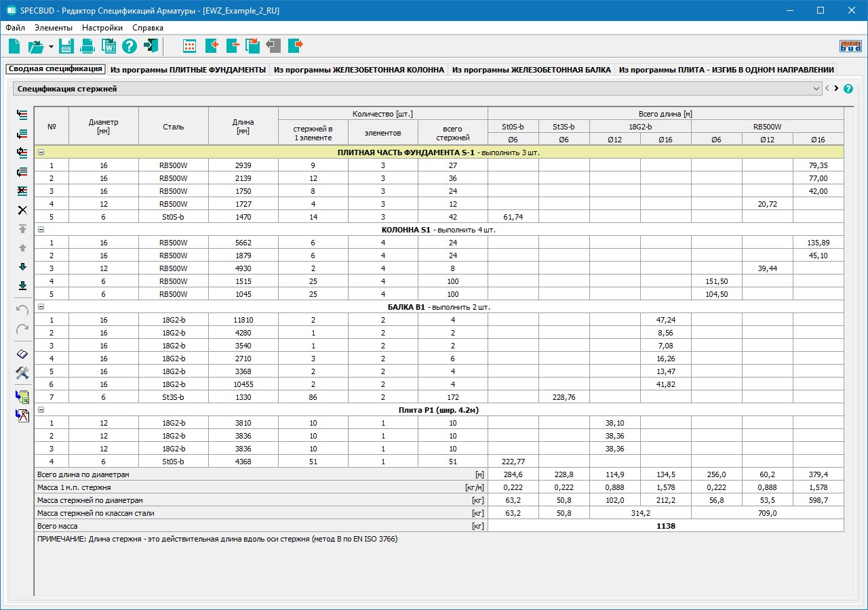This screenshot has width=868, height=610.
Task: Open the dropdown arrow beside Open folder icon
Action: [x=51, y=47]
